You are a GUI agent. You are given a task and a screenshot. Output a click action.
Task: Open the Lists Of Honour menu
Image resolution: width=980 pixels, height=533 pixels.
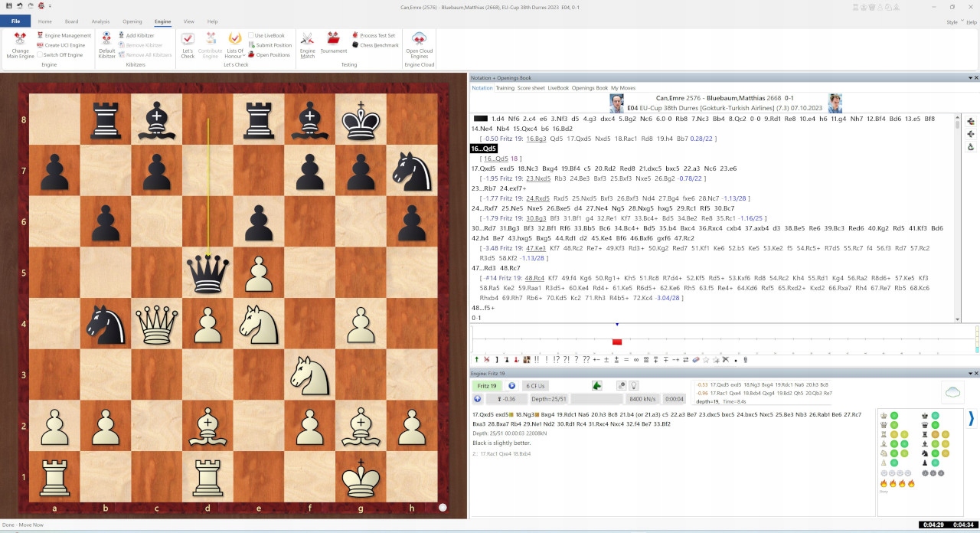pyautogui.click(x=234, y=44)
